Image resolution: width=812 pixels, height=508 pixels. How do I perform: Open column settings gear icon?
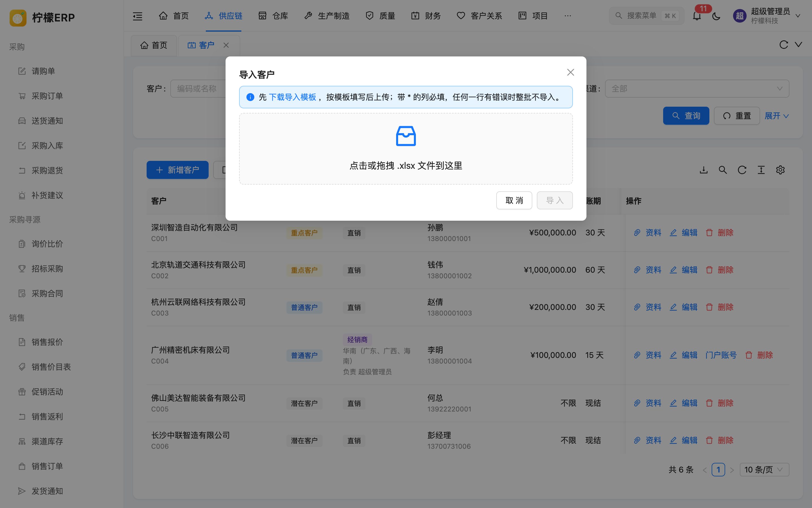(x=780, y=170)
